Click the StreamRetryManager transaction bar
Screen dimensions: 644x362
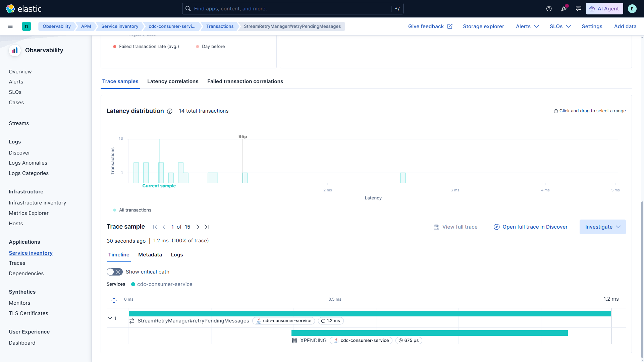click(x=370, y=314)
